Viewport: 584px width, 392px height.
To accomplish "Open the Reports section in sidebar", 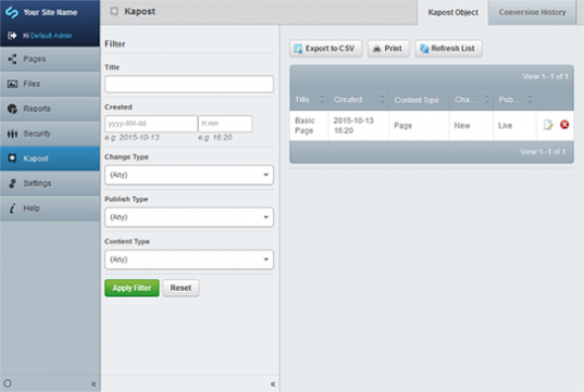I will pyautogui.click(x=49, y=109).
